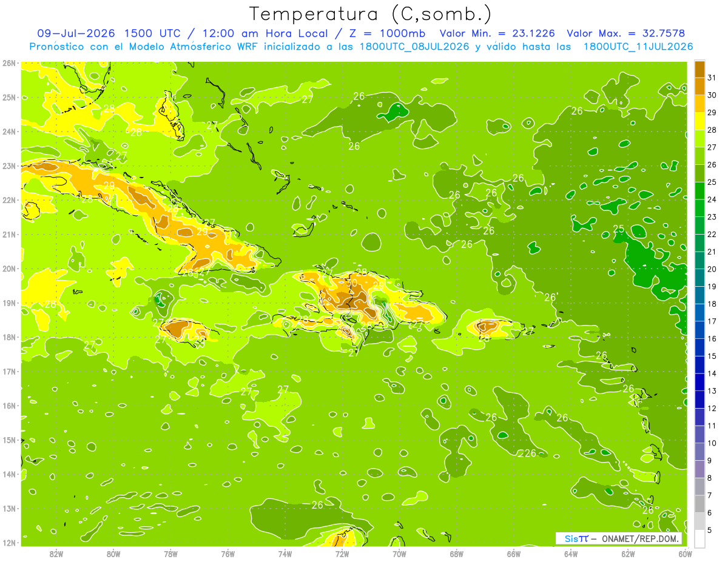This screenshot has width=728, height=562.
Task: Click the legend swatch between 20 and 21
Action: pos(699,260)
